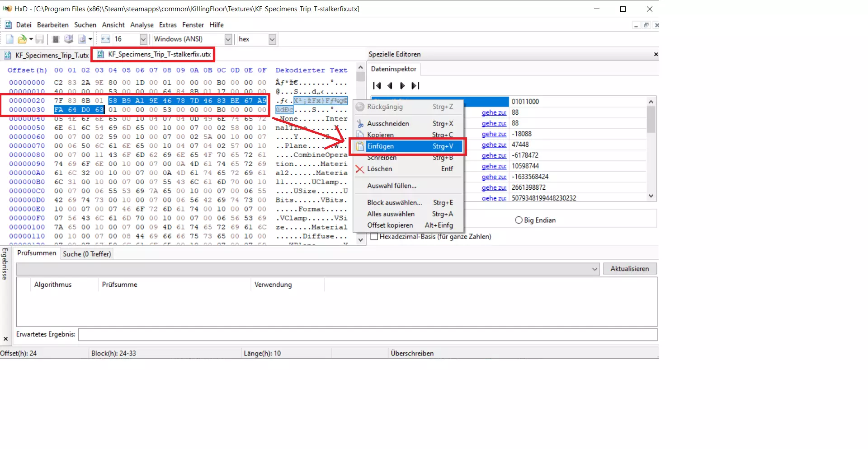This screenshot has height=449, width=868.
Task: Enable the Hexadezimal-Basis checkbox
Action: [374, 237]
